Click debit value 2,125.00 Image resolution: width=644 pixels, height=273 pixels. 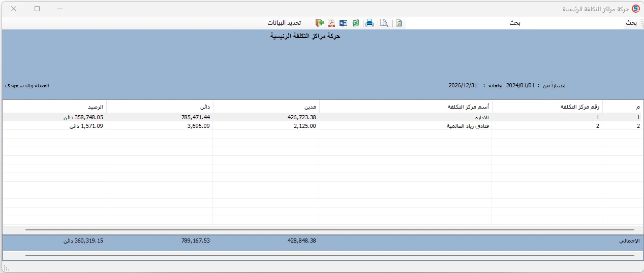click(x=304, y=126)
